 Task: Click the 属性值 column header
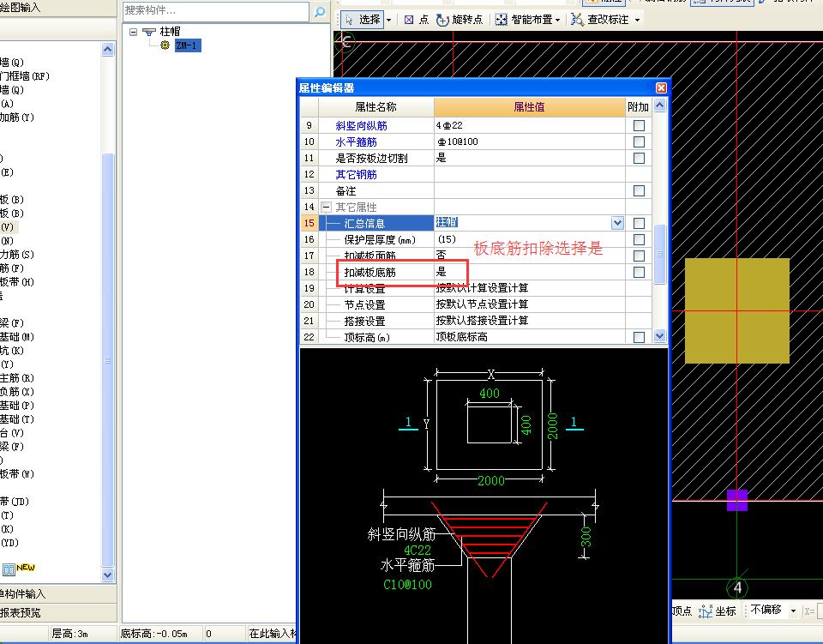529,107
